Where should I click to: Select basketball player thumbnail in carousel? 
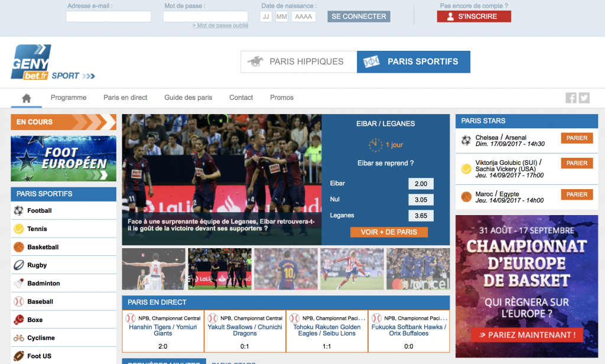154,269
